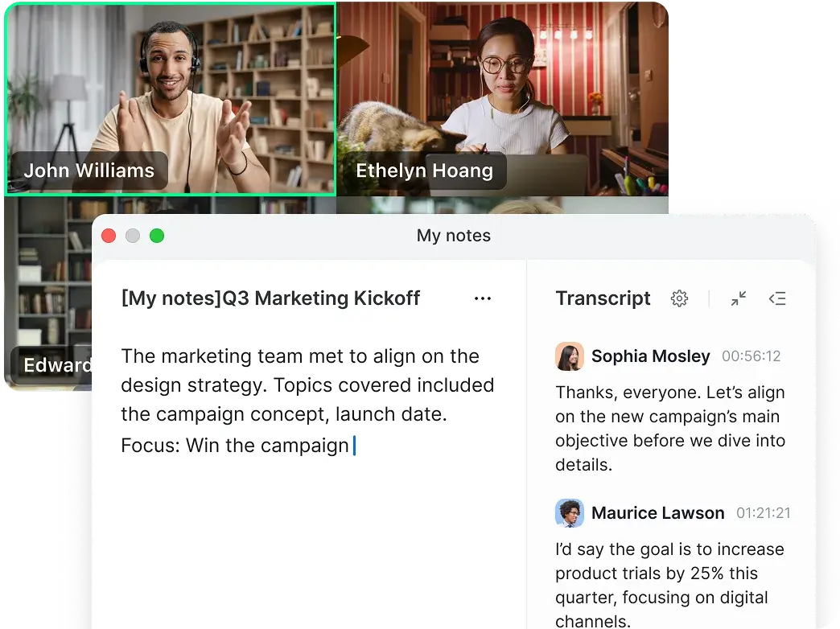Click the note title Q3 Marketing Kickoff
The height and width of the screenshot is (629, 840).
(270, 298)
